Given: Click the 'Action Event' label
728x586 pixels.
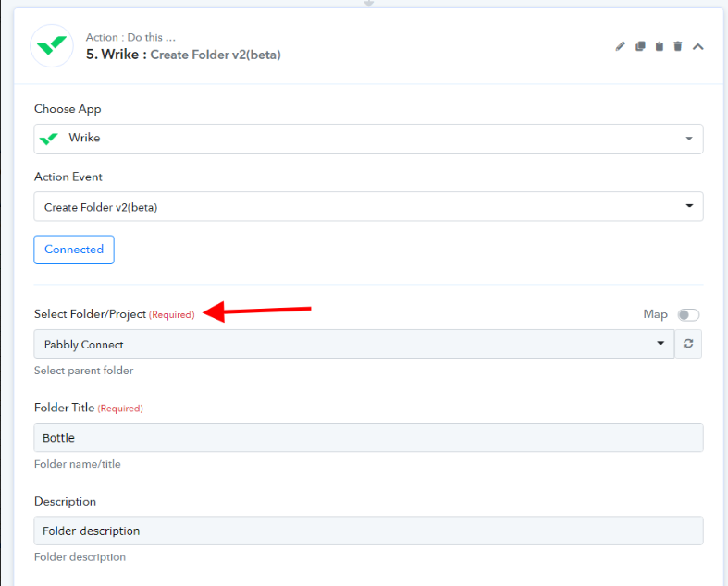Looking at the screenshot, I should point(68,177).
